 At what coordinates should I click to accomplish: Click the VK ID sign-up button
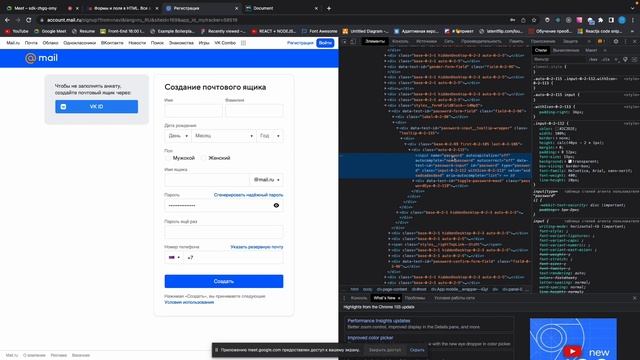click(x=96, y=107)
